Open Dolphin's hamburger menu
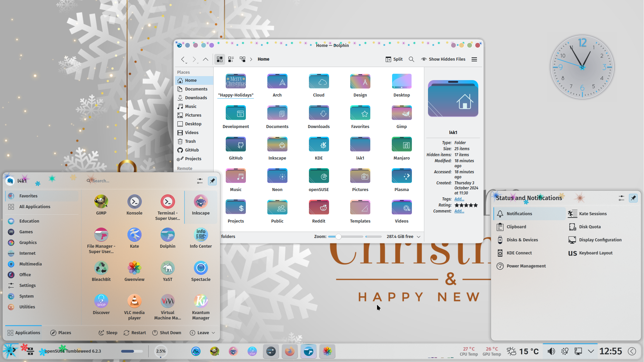Image resolution: width=644 pixels, height=362 pixels. click(x=474, y=59)
